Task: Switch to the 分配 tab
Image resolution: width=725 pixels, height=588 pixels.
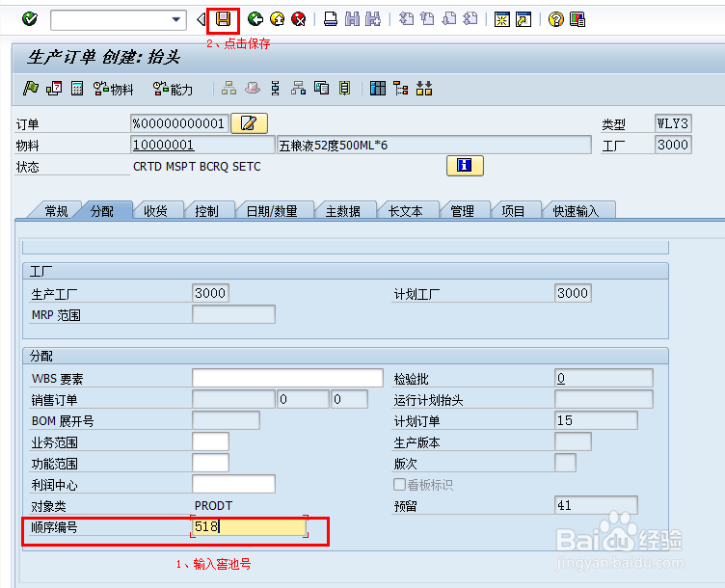Action: coord(102,211)
